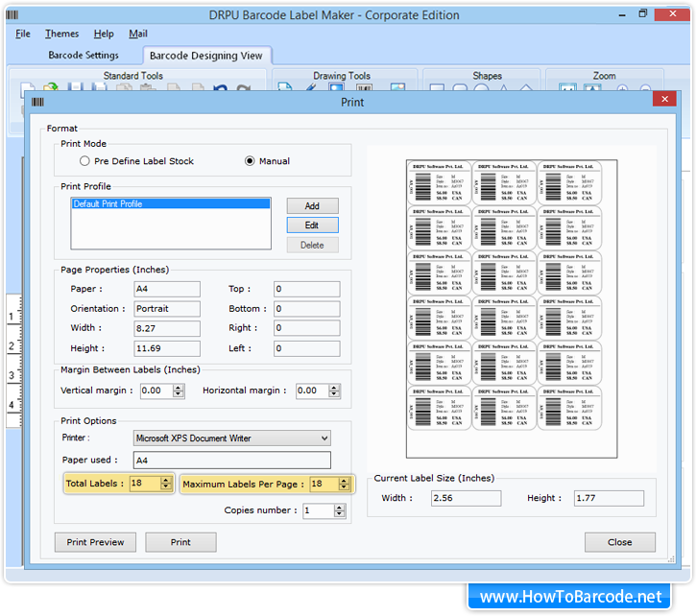Increase Maximum Labels Per Page value
Image resolution: width=696 pixels, height=616 pixels.
[x=344, y=481]
